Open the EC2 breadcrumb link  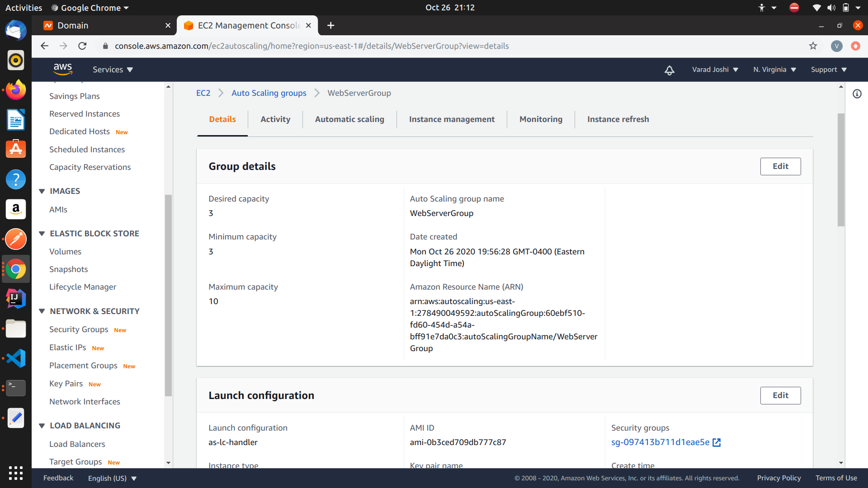pos(203,93)
